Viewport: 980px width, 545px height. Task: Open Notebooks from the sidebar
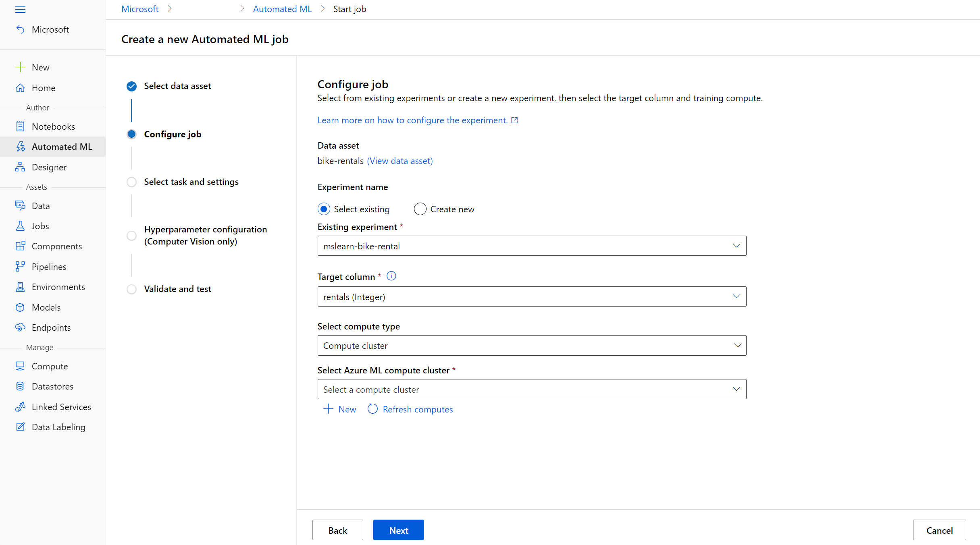tap(53, 126)
